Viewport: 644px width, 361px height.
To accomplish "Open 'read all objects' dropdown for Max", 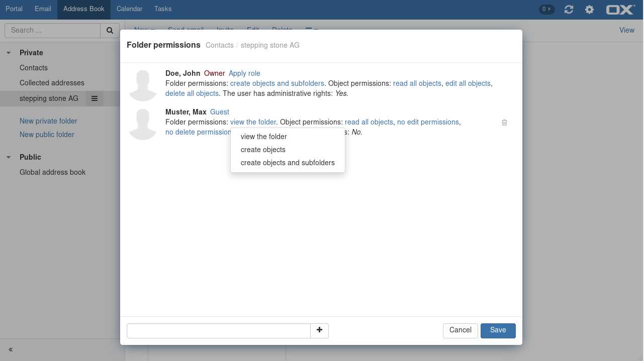I will (369, 122).
